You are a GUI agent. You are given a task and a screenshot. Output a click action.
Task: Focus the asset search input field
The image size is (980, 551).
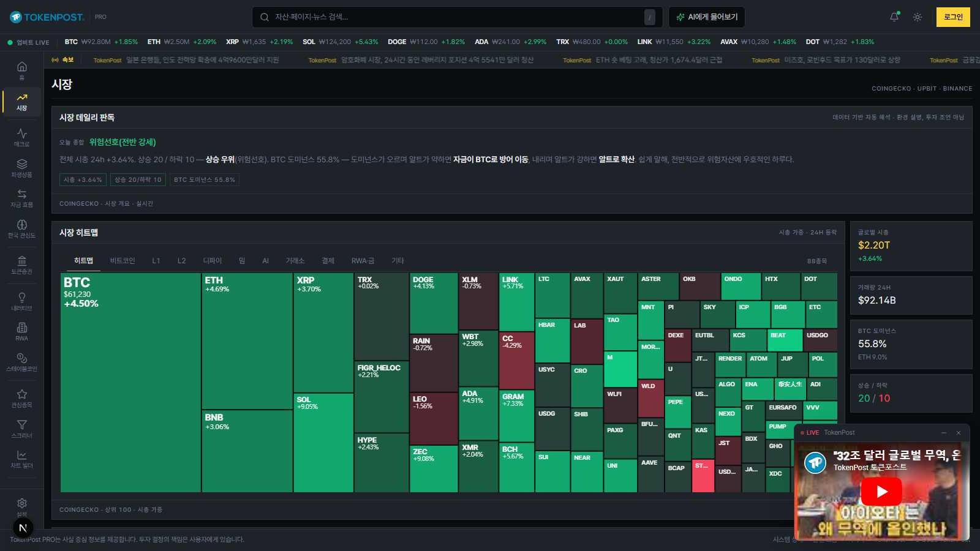point(457,17)
